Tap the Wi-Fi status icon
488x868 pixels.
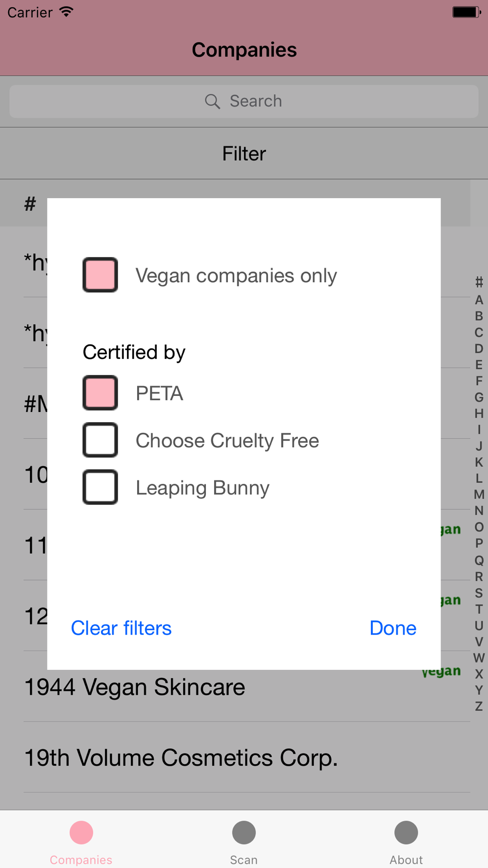pyautogui.click(x=66, y=12)
